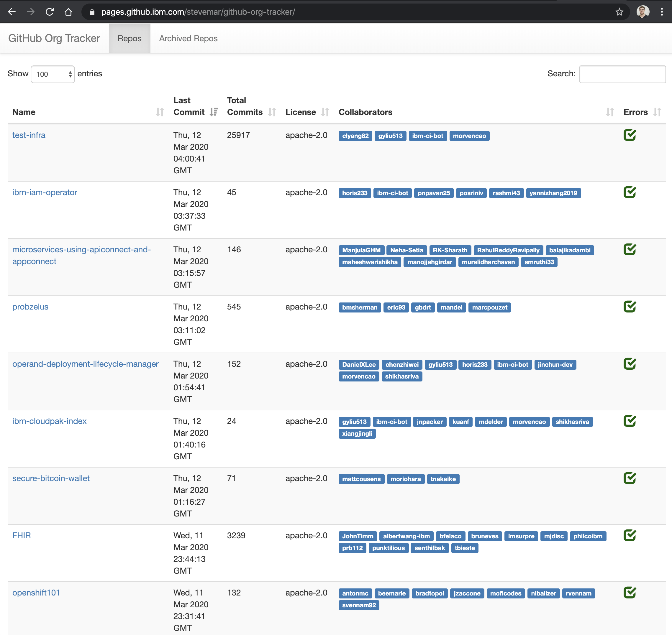Click the moficodes collaborator badge
This screenshot has width=672, height=635.
click(505, 593)
